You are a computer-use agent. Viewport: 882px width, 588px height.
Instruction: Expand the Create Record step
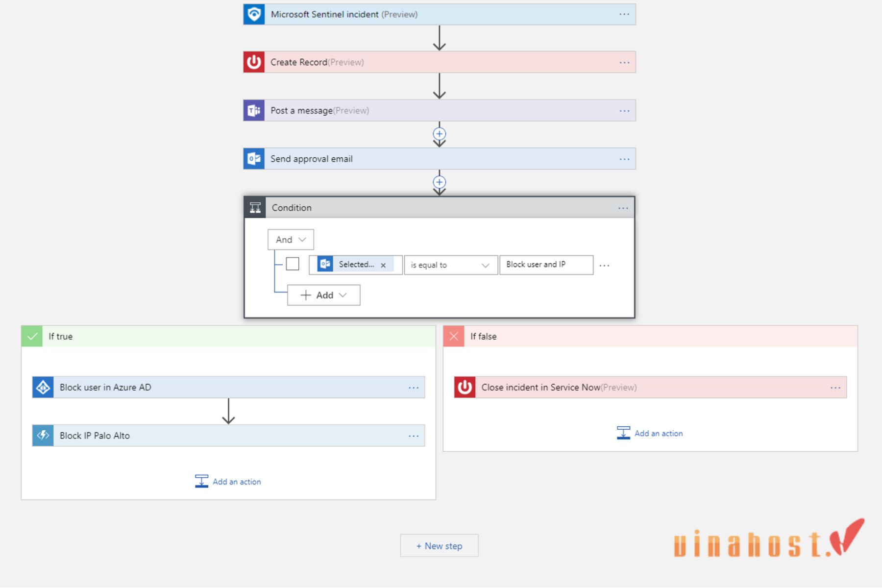click(440, 62)
